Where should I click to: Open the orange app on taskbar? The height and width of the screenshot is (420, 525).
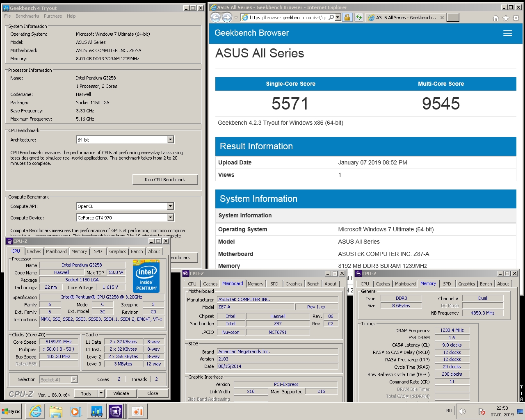click(137, 411)
